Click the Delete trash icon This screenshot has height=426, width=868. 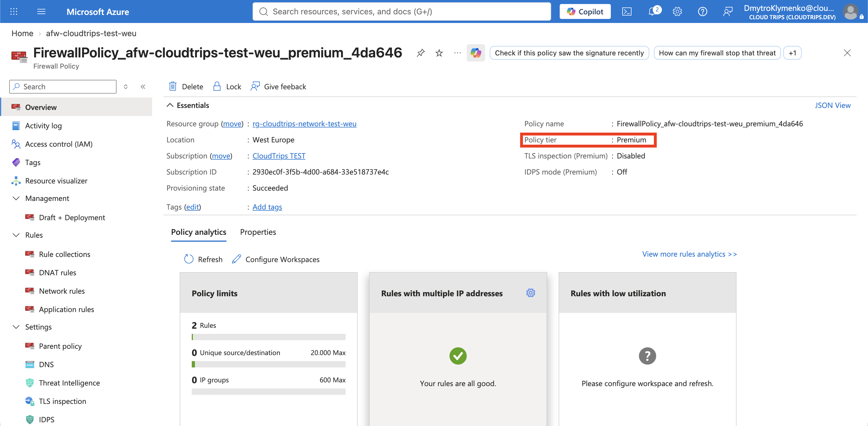click(x=173, y=86)
